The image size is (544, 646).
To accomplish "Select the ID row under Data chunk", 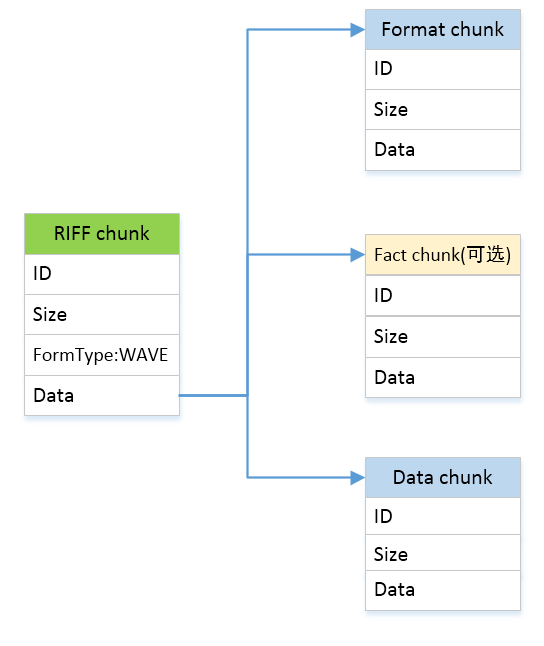I will tap(443, 516).
